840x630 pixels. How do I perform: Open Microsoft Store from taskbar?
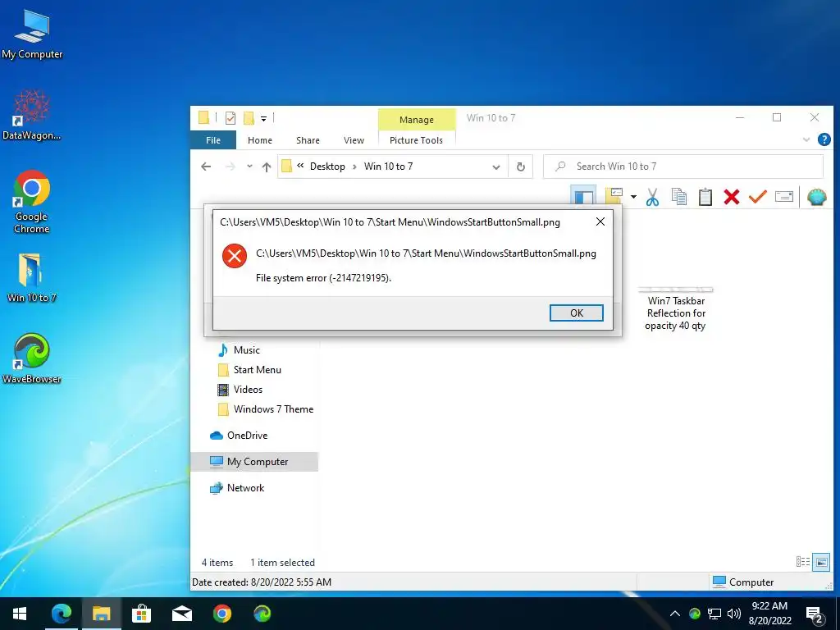click(x=141, y=614)
